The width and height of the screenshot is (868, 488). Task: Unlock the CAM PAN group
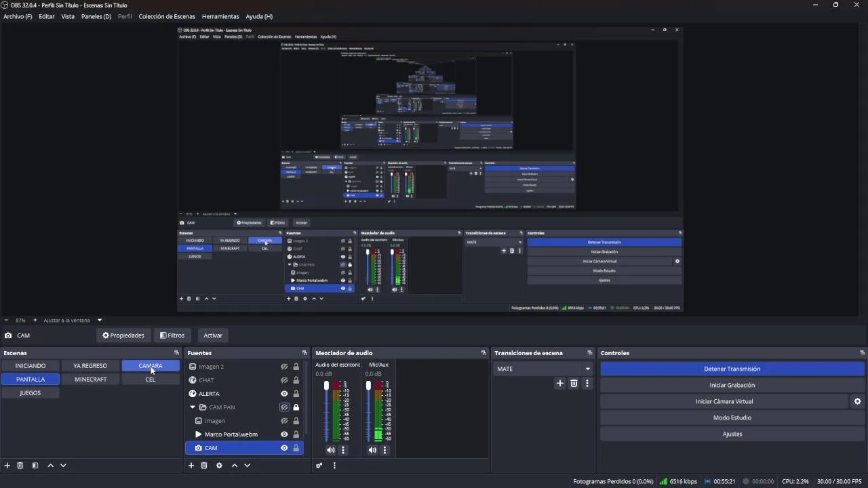pos(296,407)
